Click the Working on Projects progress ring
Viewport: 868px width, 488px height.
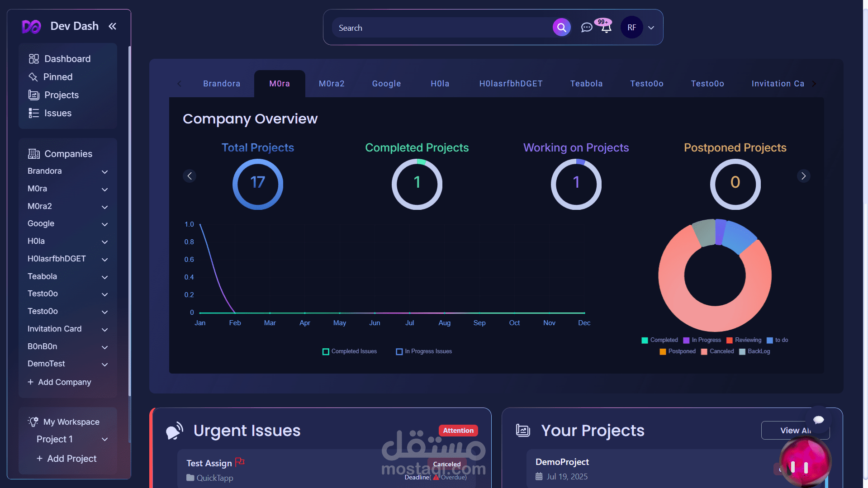[576, 184]
